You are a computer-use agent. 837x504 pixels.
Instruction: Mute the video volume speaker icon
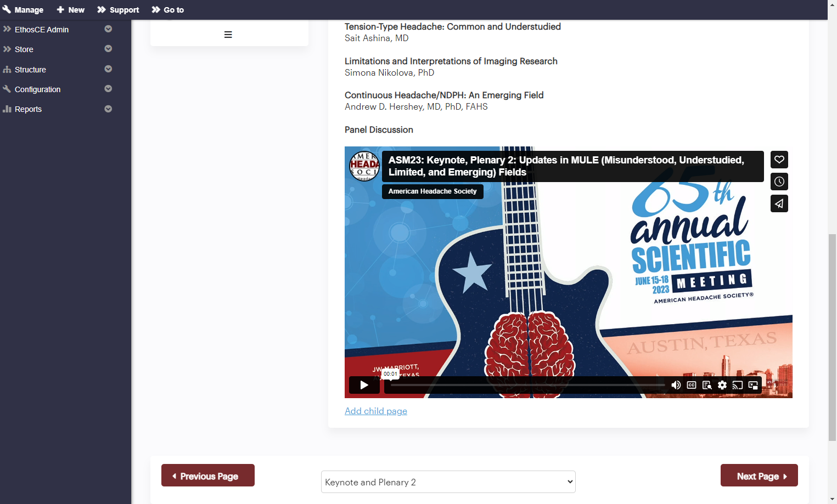point(676,385)
